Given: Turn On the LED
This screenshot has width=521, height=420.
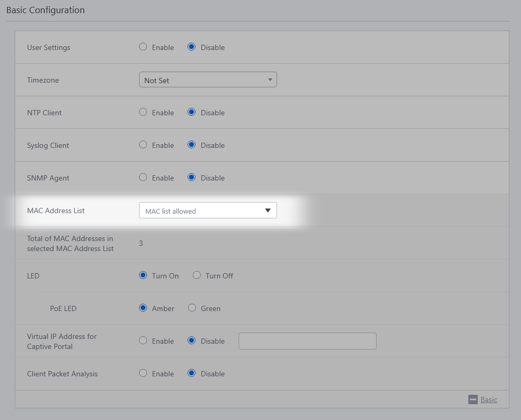Looking at the screenshot, I should tap(143, 275).
